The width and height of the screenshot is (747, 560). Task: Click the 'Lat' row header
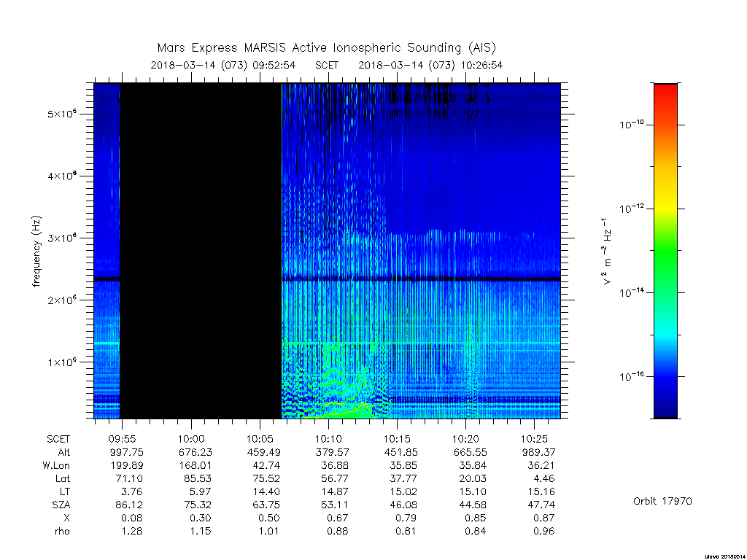[63, 478]
